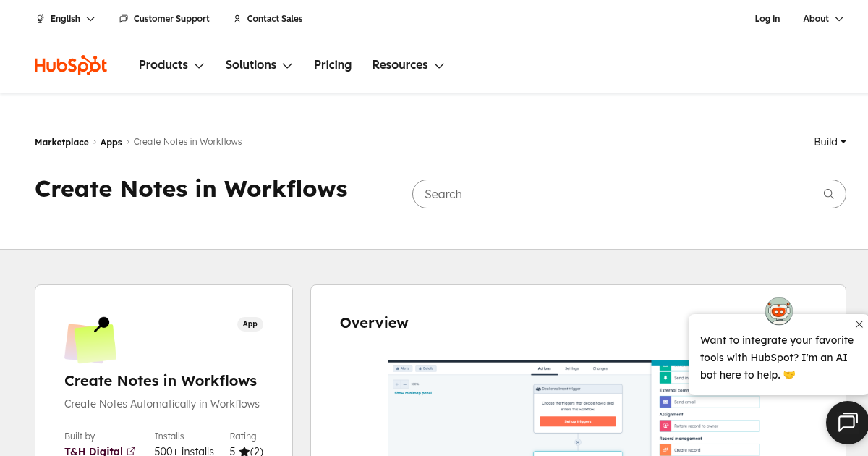Click the external link icon beside T&H Digital
This screenshot has width=868, height=456.
coord(131,452)
